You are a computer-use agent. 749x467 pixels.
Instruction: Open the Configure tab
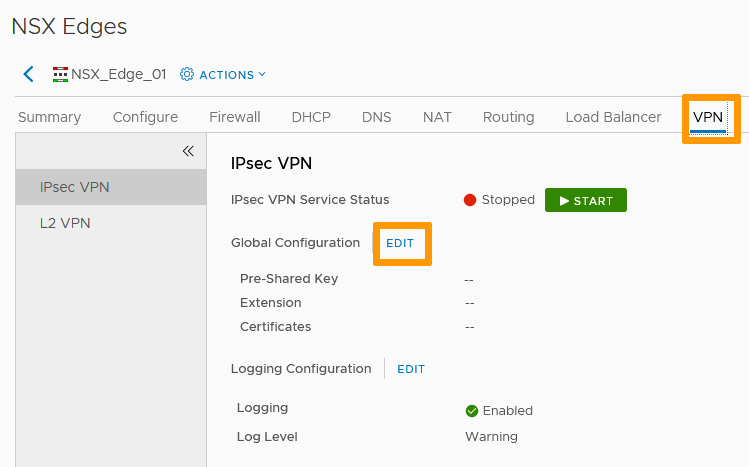[145, 117]
